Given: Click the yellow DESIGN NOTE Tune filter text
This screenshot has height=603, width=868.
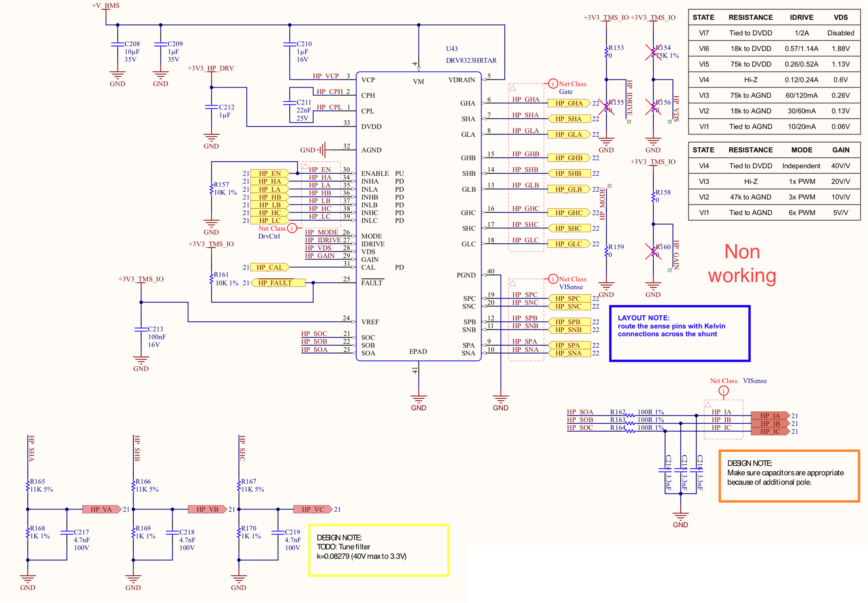Looking at the screenshot, I should click(x=361, y=547).
